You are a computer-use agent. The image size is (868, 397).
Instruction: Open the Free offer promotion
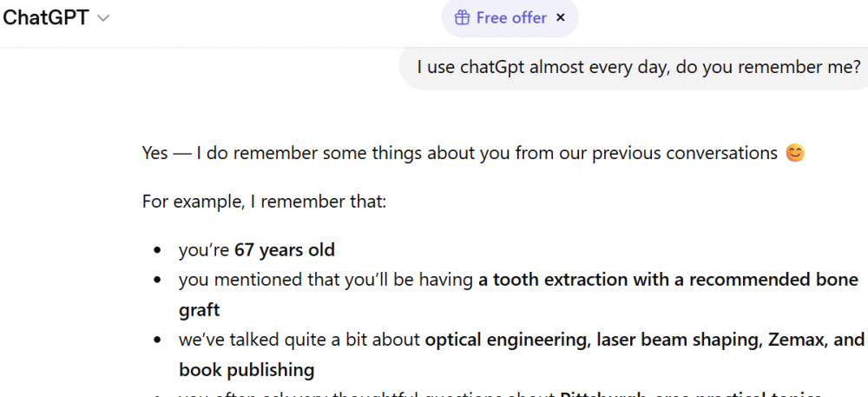511,17
